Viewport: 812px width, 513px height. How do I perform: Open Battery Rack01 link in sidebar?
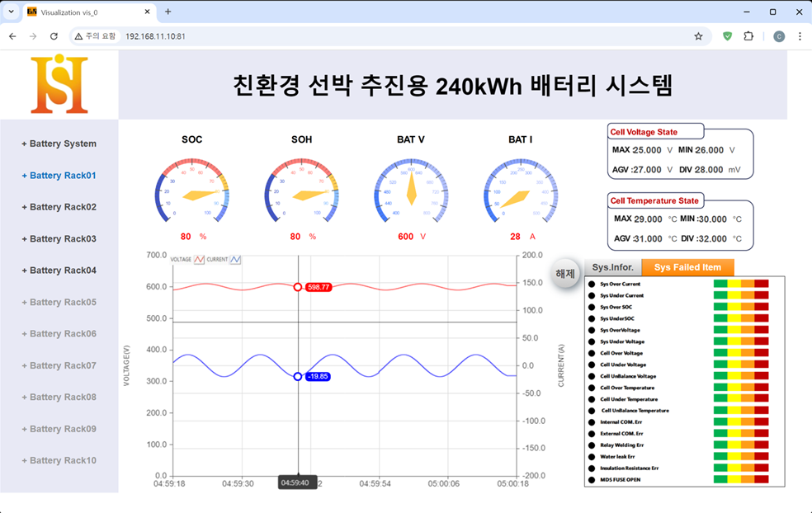[x=59, y=176]
